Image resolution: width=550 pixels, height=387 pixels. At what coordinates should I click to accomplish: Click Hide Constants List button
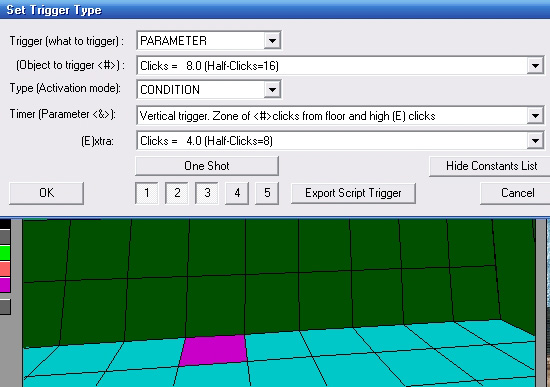[491, 166]
